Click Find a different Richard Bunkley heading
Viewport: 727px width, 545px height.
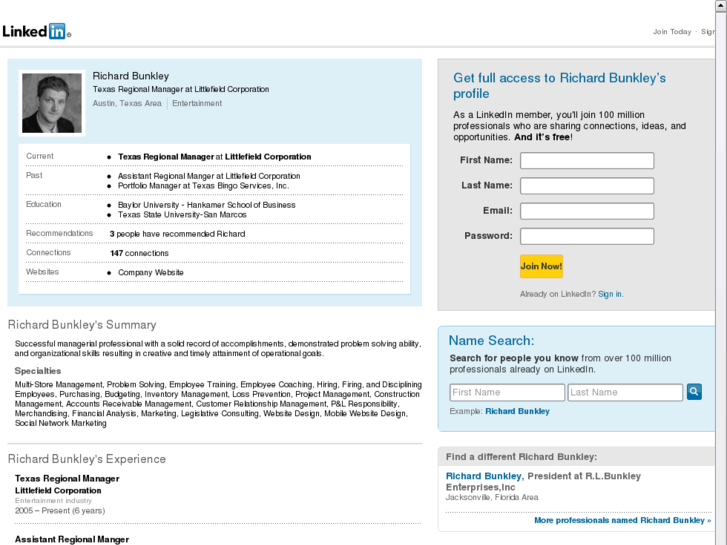tap(521, 457)
